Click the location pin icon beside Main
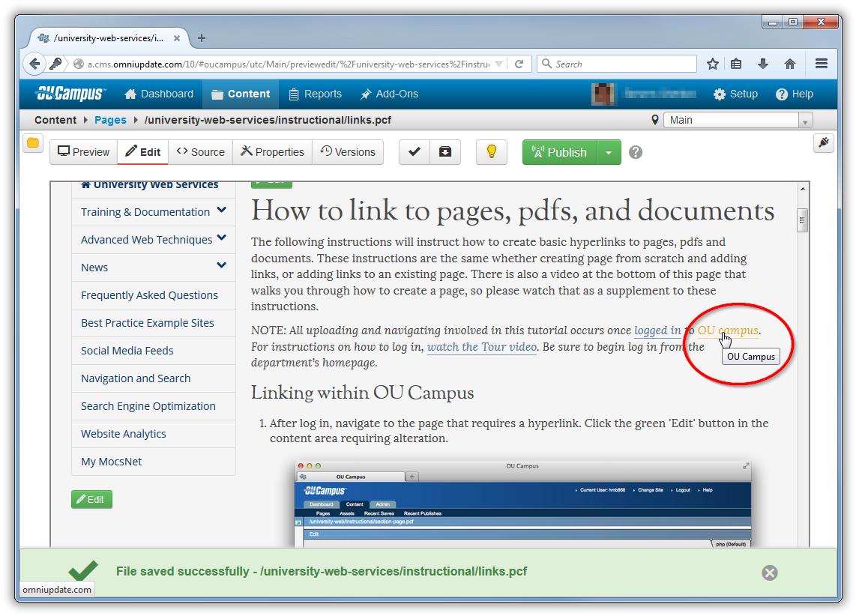The height and width of the screenshot is (616, 856). (x=654, y=120)
